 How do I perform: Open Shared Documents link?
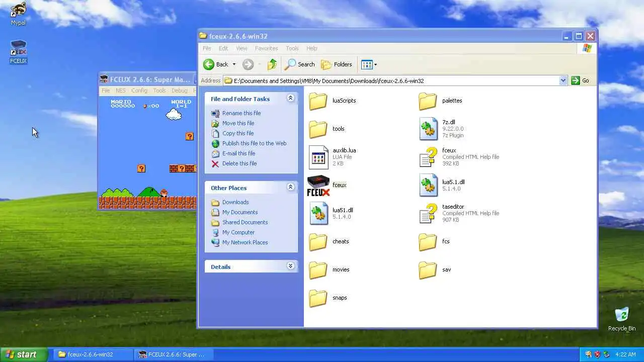(x=245, y=222)
